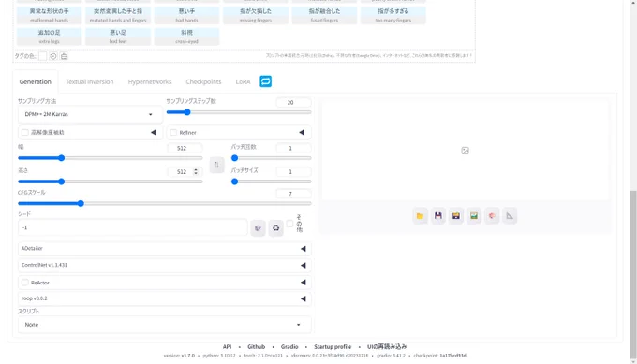The height and width of the screenshot is (364, 637).
Task: Click the blue refresh icon beside LoRA
Action: click(x=266, y=81)
